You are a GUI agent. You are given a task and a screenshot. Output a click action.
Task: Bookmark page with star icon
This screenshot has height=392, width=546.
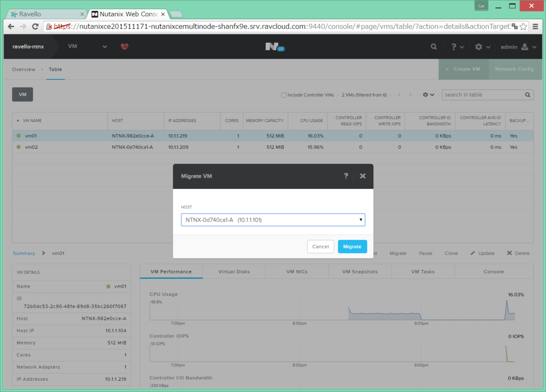pos(523,27)
